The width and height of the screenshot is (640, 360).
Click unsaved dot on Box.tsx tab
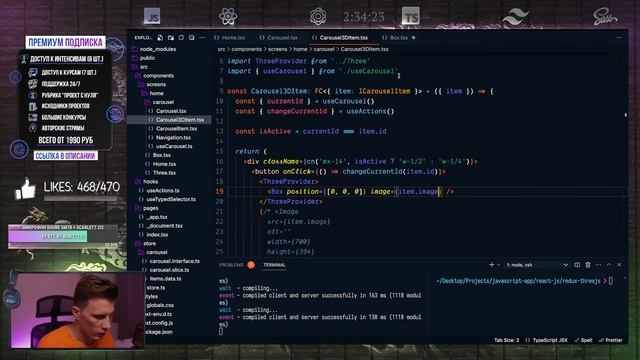point(413,38)
